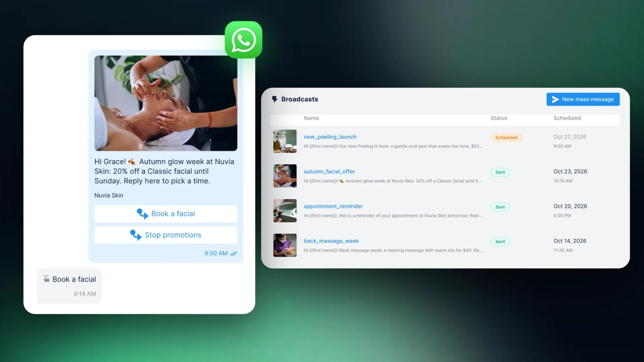Start a New mass message
The width and height of the screenshot is (644, 362).
pyautogui.click(x=583, y=99)
